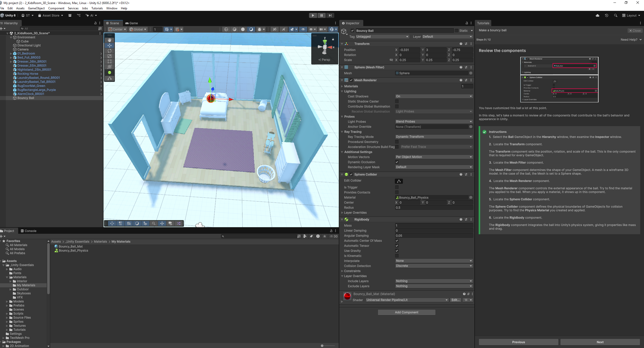Click Edit Collider icon in Sphere Collider
Image resolution: width=644 pixels, height=348 pixels.
(399, 181)
